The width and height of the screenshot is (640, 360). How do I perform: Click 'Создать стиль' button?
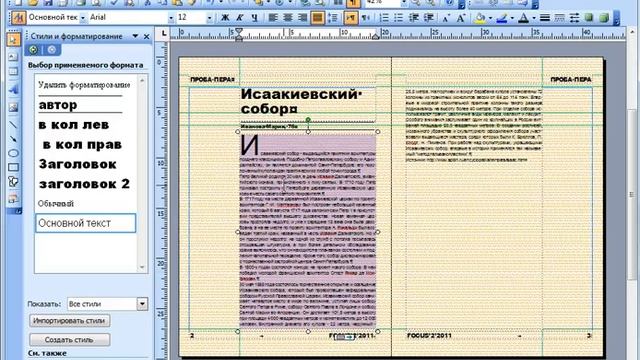coord(69,340)
